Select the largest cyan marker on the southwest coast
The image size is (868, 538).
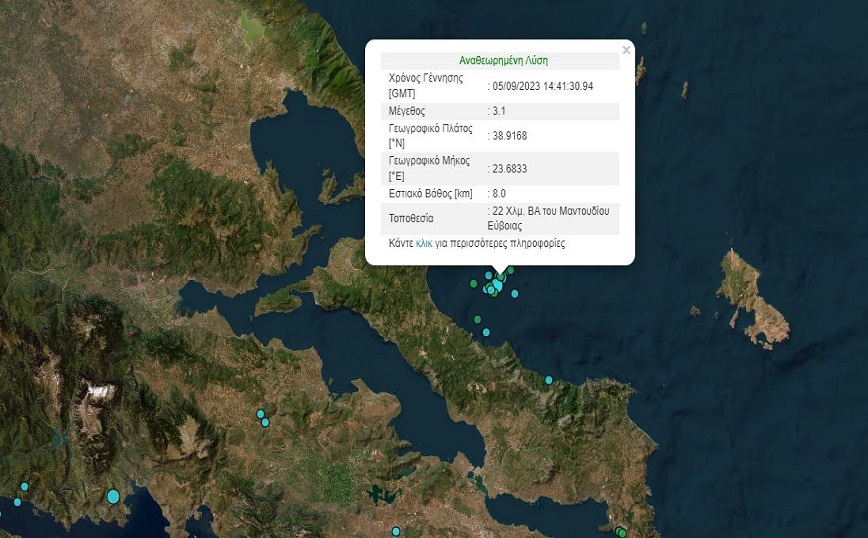click(x=113, y=496)
